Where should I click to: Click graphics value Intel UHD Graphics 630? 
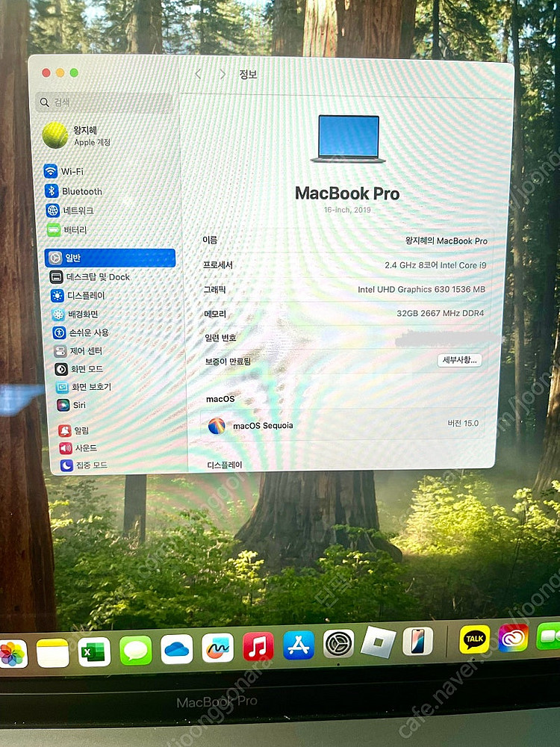point(421,289)
